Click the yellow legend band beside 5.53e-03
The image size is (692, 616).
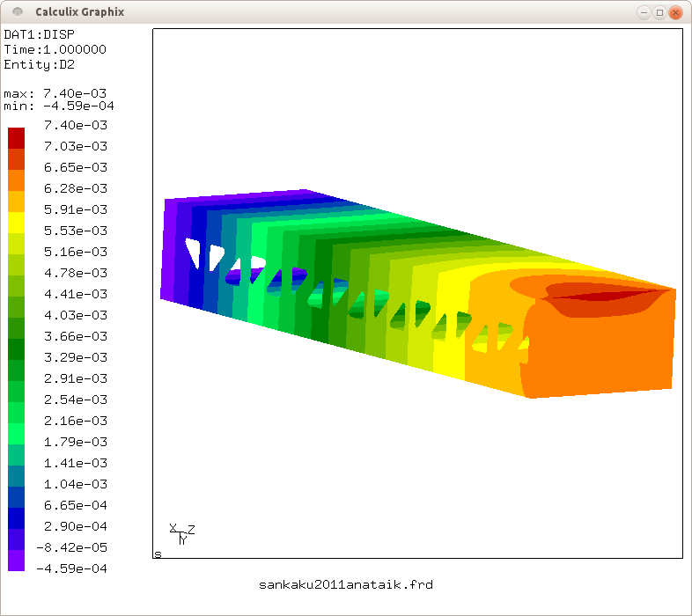point(17,223)
